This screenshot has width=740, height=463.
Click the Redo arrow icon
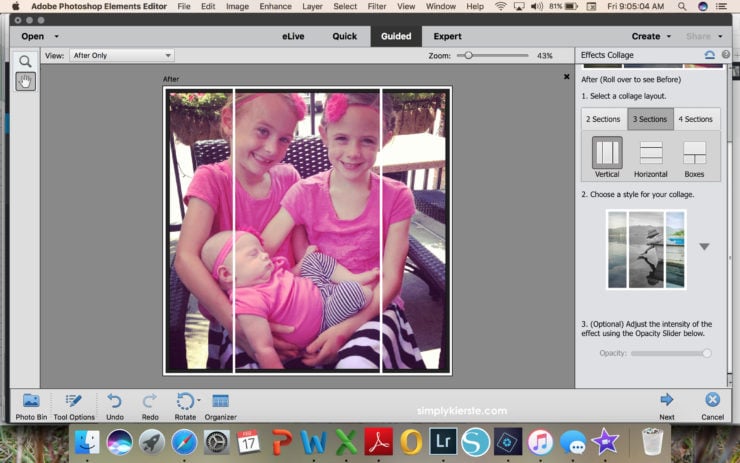149,401
